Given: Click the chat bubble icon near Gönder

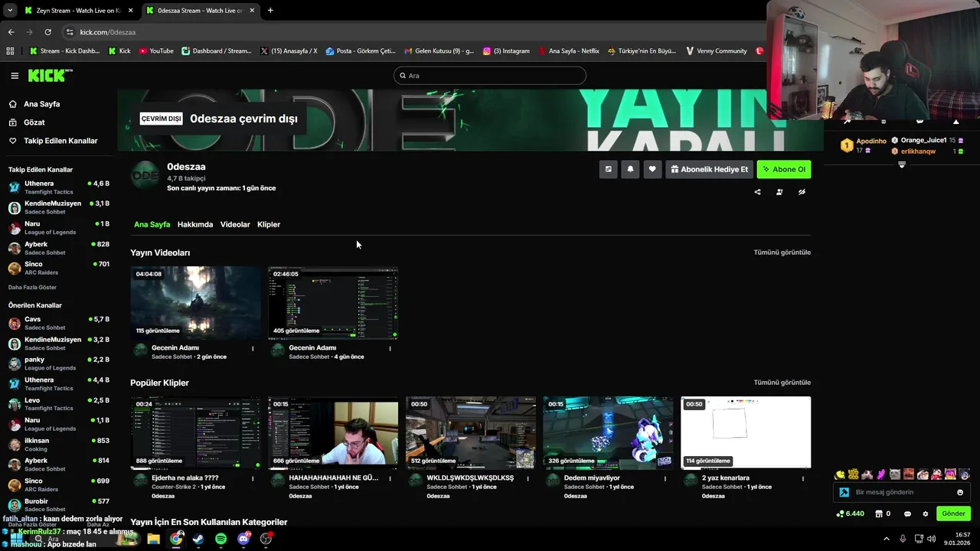Looking at the screenshot, I should point(907,514).
